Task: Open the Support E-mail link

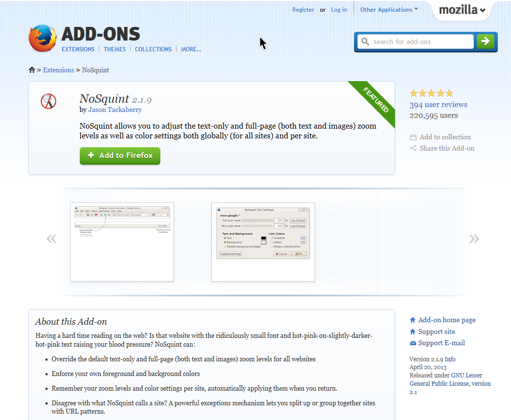Action: click(x=442, y=343)
